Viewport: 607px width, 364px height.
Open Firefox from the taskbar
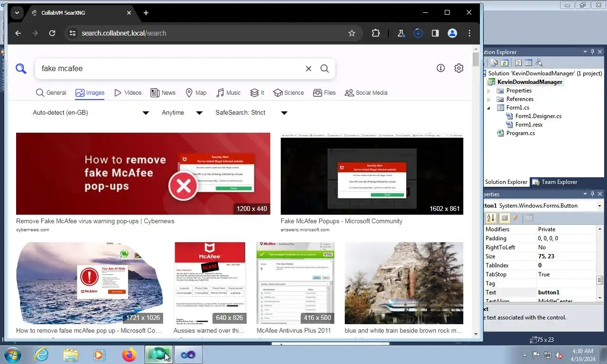(129, 355)
